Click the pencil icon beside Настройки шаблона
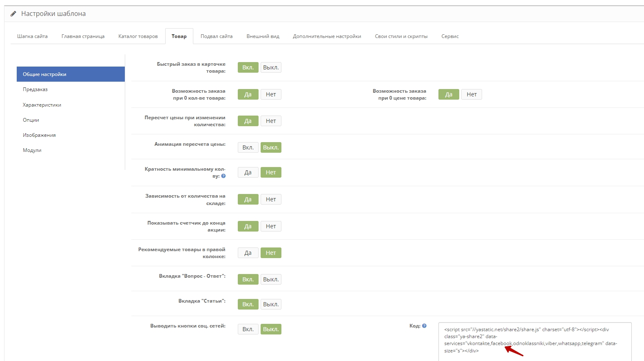Image resolution: width=644 pixels, height=361 pixels. (13, 14)
